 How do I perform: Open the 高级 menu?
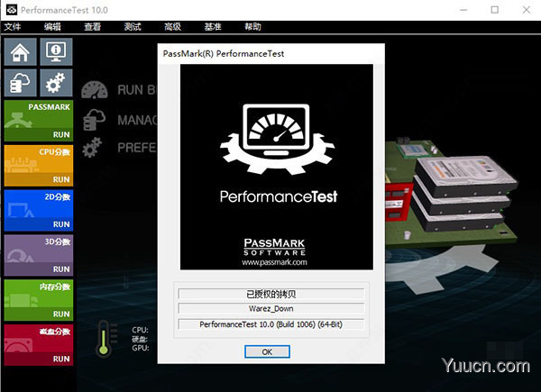click(x=172, y=26)
